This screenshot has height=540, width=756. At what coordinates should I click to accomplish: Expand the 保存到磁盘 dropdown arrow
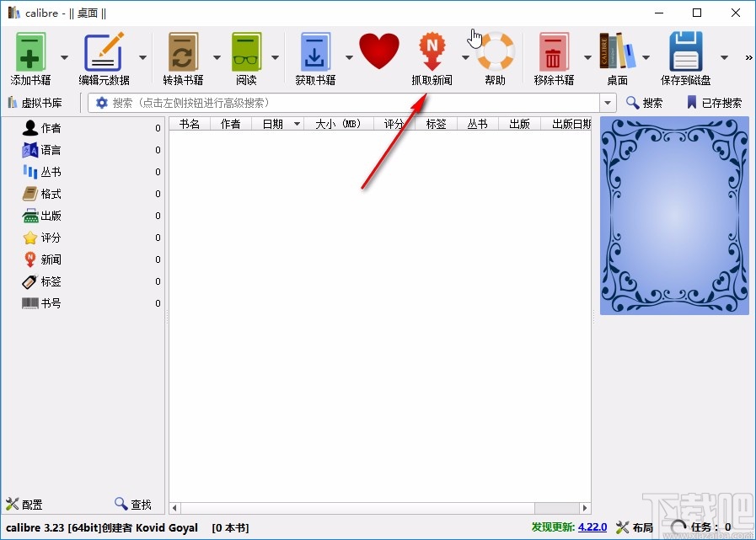coord(724,57)
